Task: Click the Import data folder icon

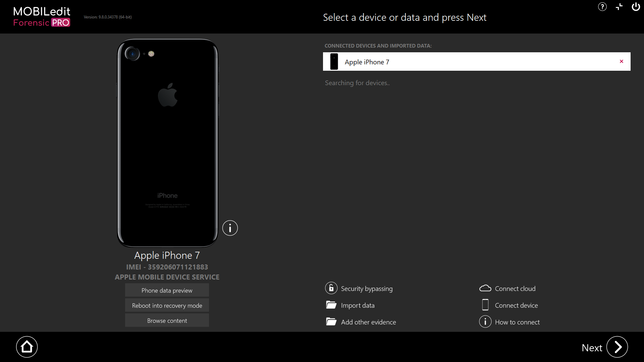Action: 331,305
